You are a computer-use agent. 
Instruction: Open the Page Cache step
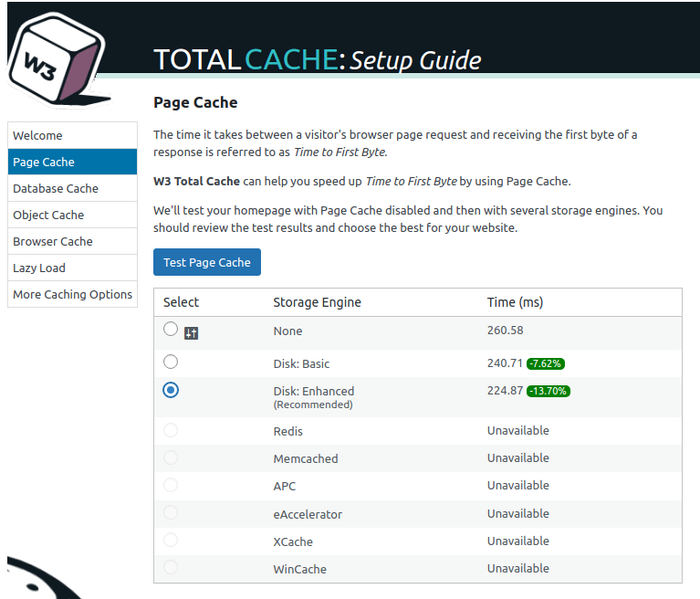click(72, 162)
